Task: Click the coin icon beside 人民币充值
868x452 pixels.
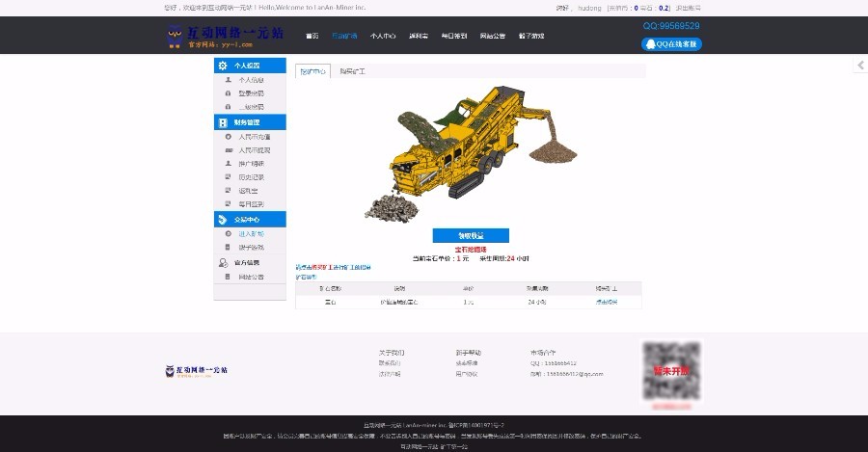Action: 228,137
